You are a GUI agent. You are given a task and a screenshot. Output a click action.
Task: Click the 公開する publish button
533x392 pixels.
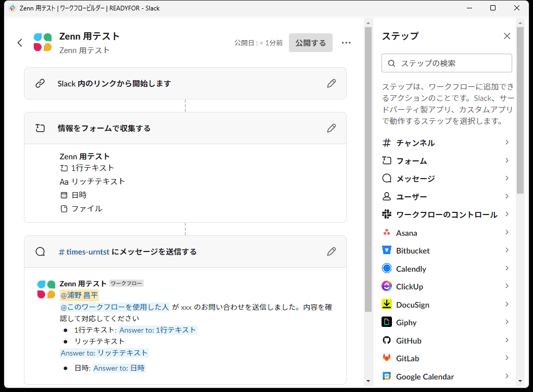click(310, 43)
